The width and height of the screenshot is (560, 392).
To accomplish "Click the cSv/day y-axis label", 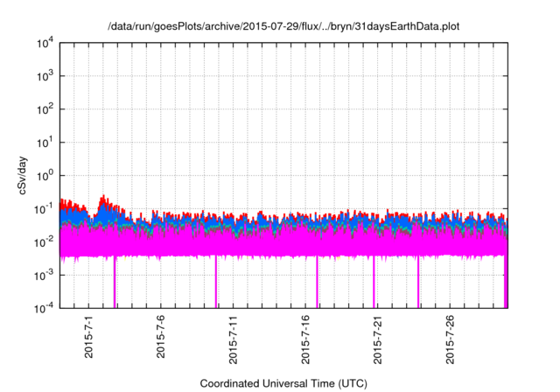I will (23, 175).
